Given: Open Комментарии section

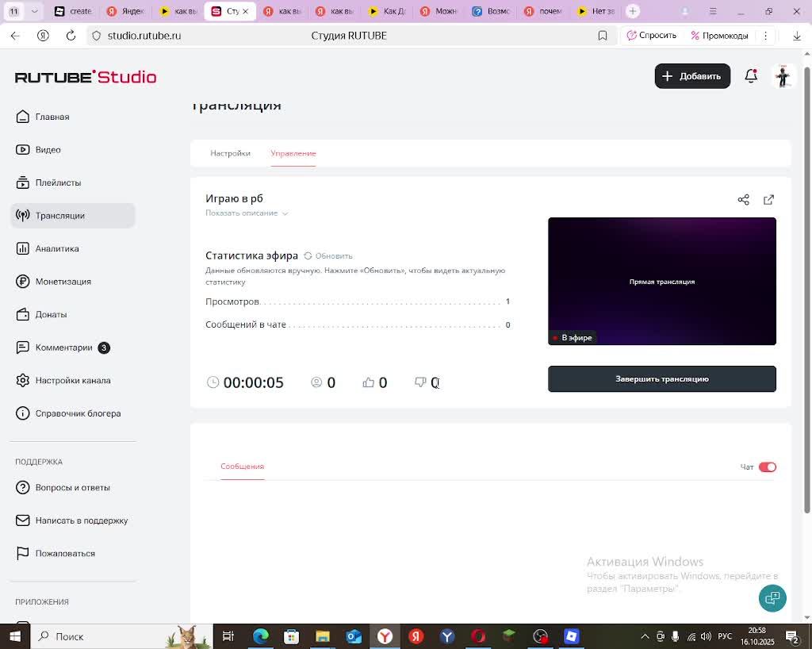Looking at the screenshot, I should click(x=62, y=348).
